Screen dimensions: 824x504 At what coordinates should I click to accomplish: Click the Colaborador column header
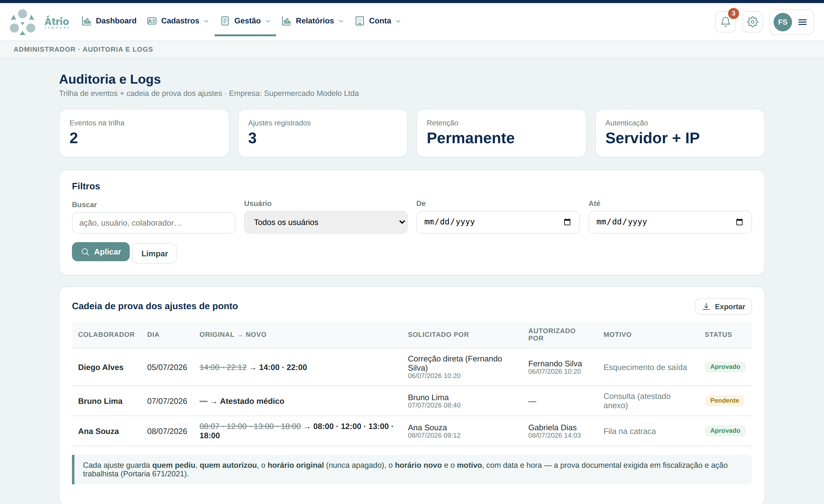[x=106, y=335]
